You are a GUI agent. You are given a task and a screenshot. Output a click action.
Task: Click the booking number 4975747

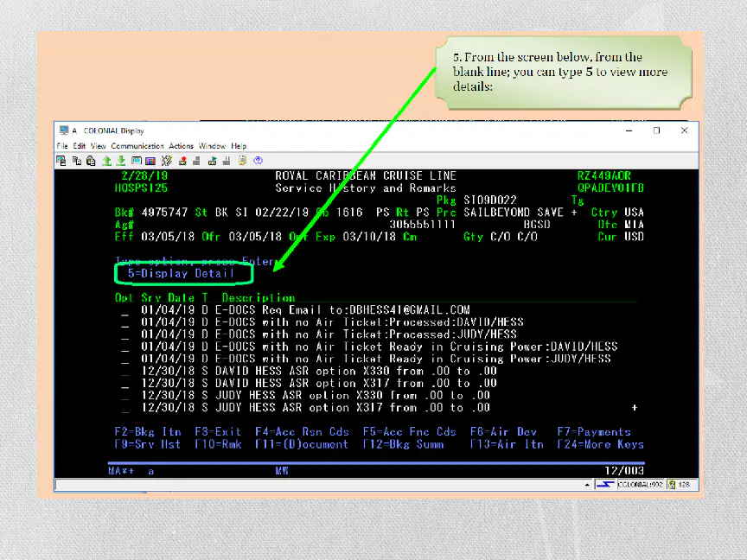165,213
